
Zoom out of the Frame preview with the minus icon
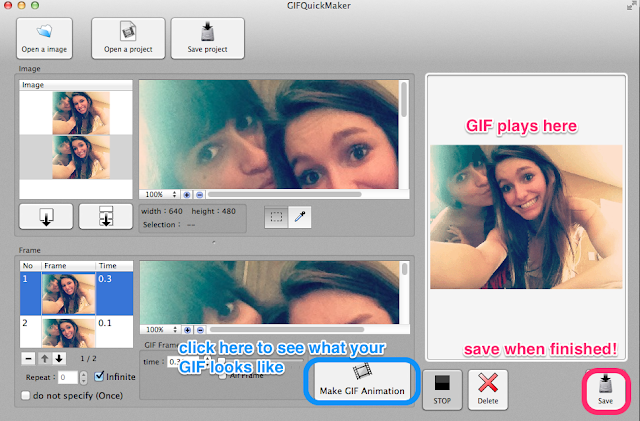coord(200,330)
